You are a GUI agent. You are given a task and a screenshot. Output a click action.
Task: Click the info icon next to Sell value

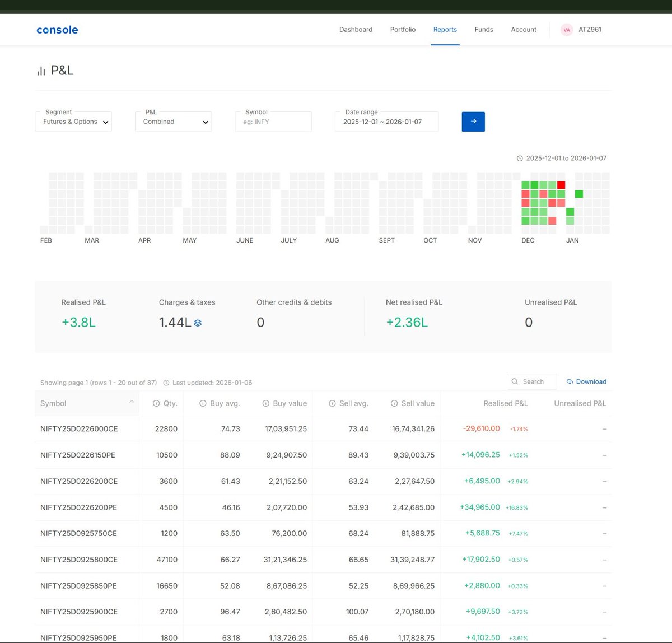pos(394,403)
